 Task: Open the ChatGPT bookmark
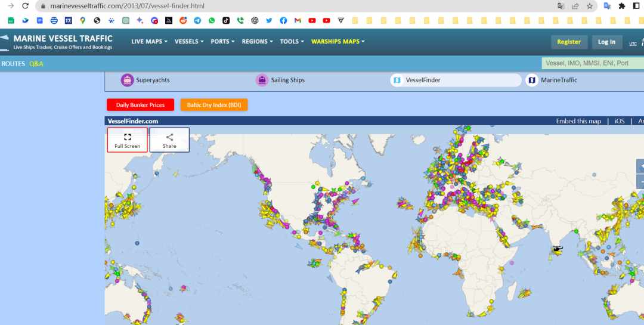tap(255, 20)
